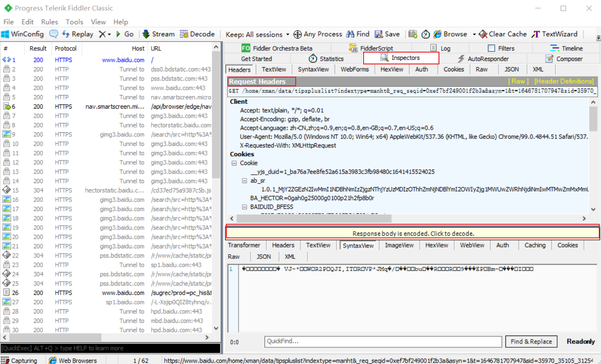Open the FiddlerScript tab
601x364 pixels.
click(371, 48)
